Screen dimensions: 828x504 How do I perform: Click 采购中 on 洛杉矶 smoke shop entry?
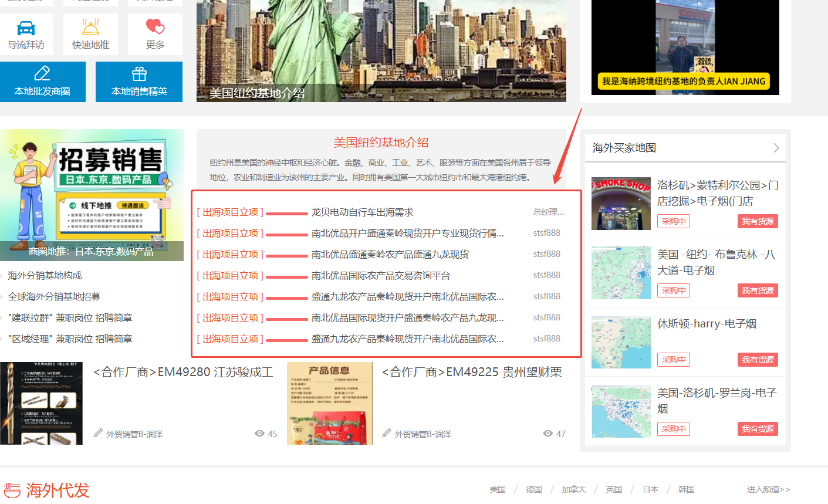673,221
